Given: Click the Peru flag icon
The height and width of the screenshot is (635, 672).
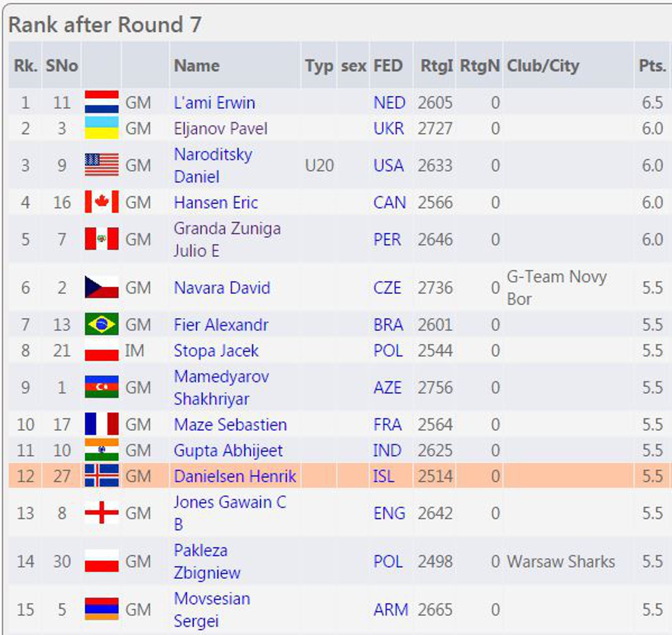Looking at the screenshot, I should pyautogui.click(x=102, y=239).
